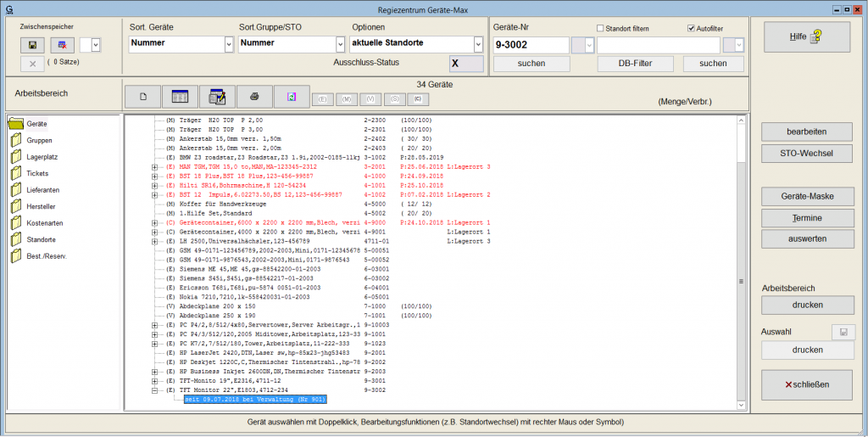Collapse the TFT Monitor 22" tree node
This screenshot has width=868, height=437.
point(155,390)
